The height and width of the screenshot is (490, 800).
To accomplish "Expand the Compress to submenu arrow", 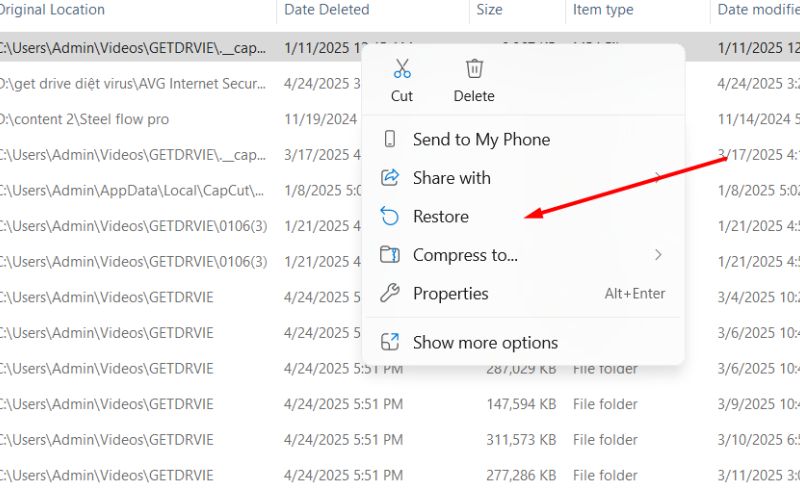I will pos(658,255).
